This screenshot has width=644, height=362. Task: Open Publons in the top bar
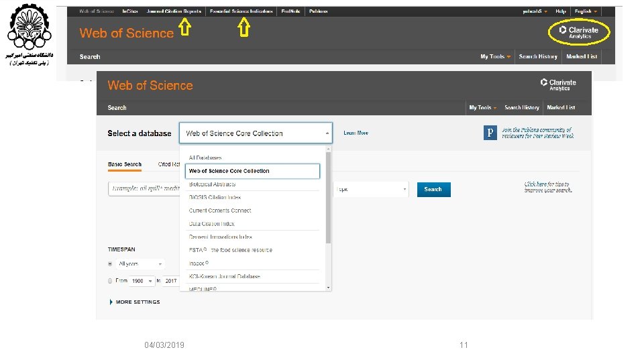(x=318, y=11)
